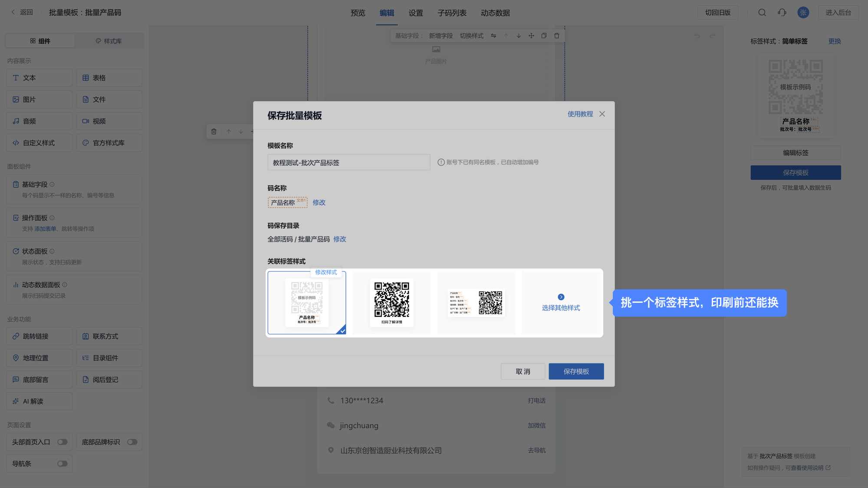Click 修改样式 on selected label style
868x488 pixels.
(x=326, y=272)
